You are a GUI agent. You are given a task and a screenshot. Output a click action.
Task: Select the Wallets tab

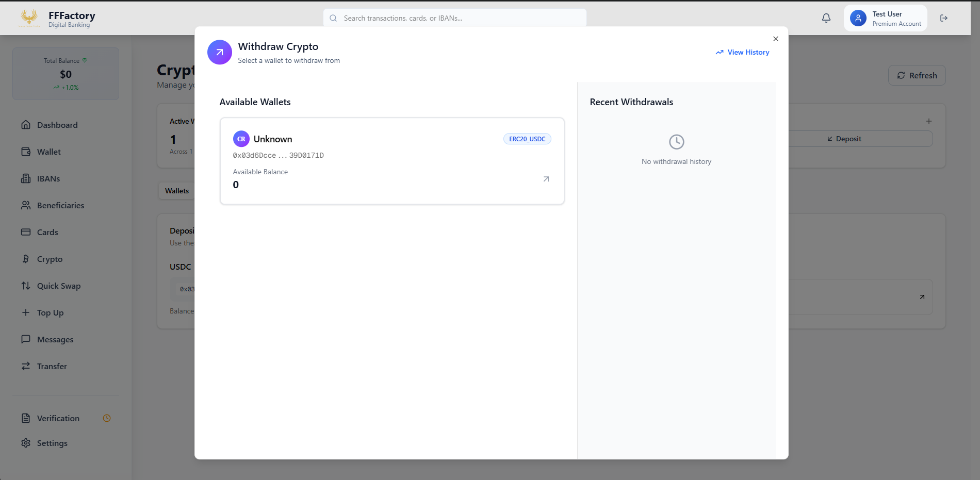point(177,191)
